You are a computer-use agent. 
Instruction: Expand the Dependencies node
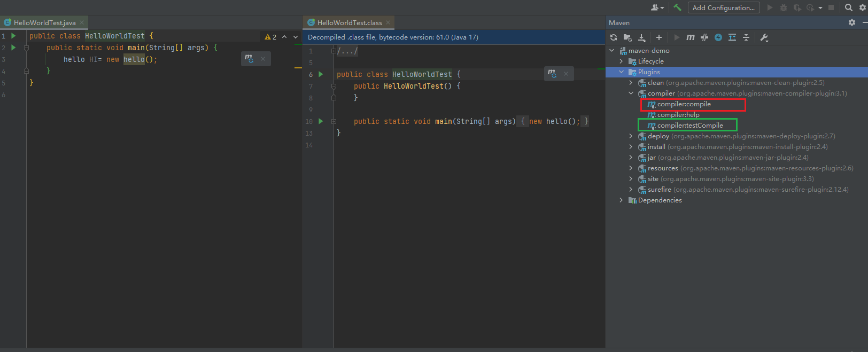(621, 200)
